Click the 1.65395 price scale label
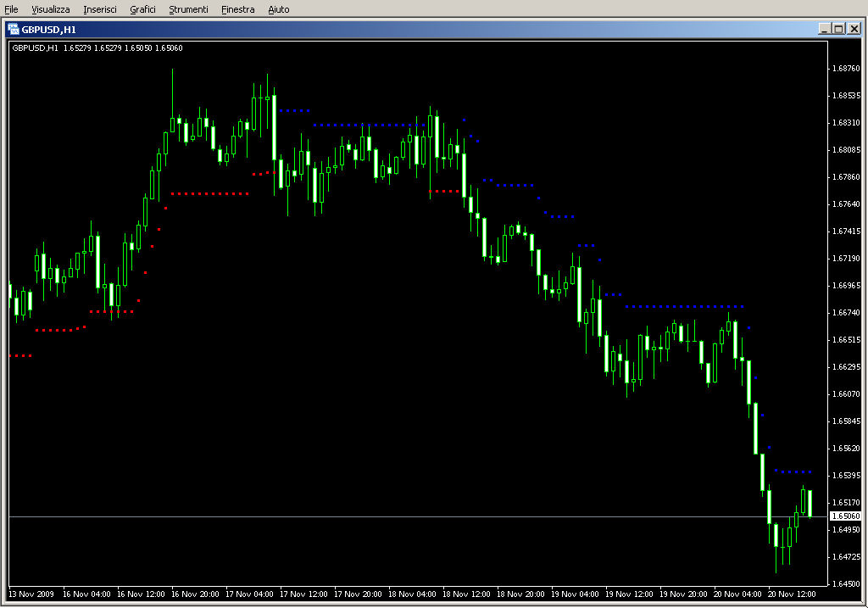 (x=847, y=476)
